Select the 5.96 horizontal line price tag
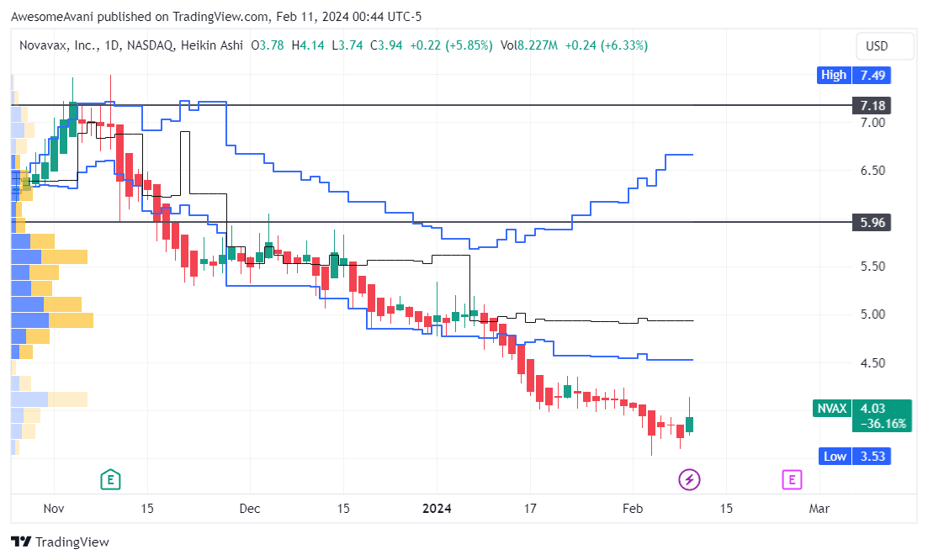 pyautogui.click(x=872, y=223)
